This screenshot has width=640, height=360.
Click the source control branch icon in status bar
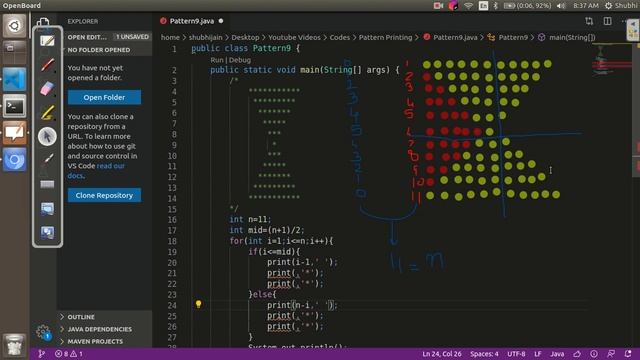coord(41,354)
